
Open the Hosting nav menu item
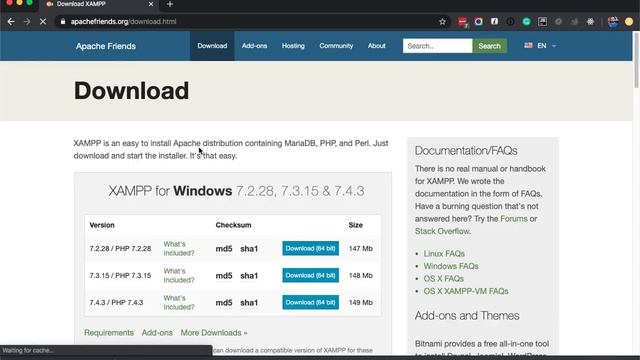tap(293, 46)
